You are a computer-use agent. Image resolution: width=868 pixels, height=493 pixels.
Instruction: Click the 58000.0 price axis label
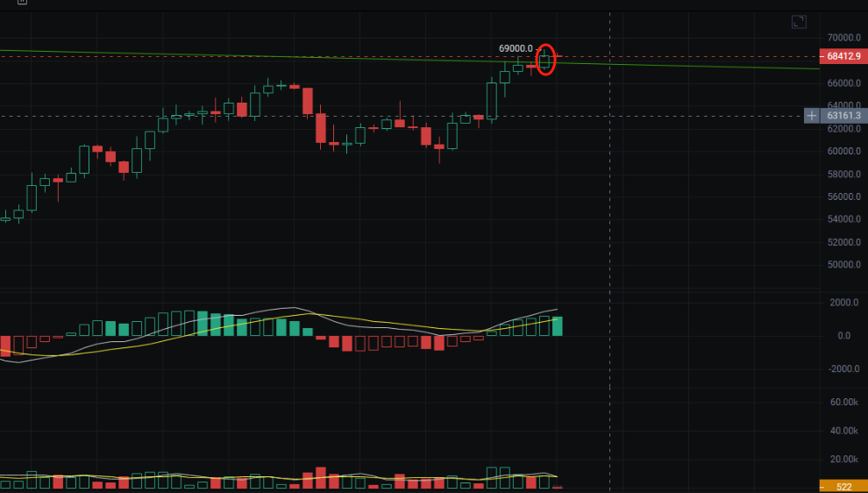[844, 174]
